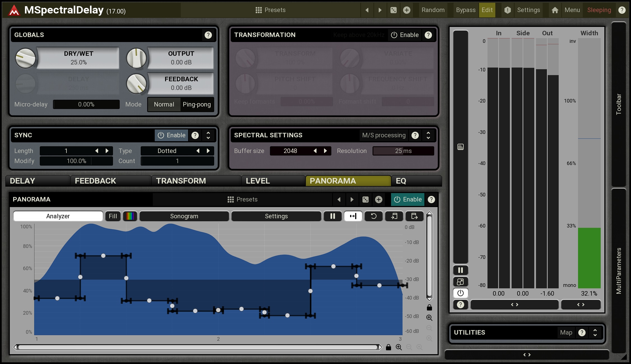Open the EQ tab

pyautogui.click(x=401, y=181)
